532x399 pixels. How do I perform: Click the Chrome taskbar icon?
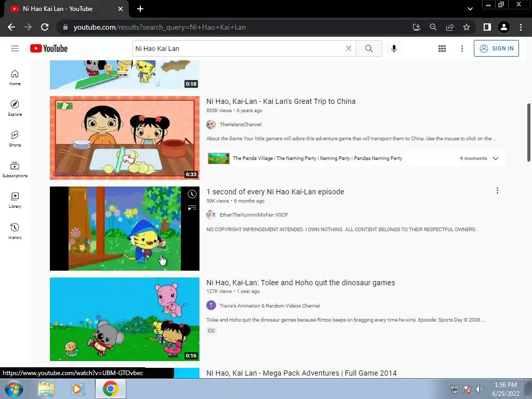(110, 389)
